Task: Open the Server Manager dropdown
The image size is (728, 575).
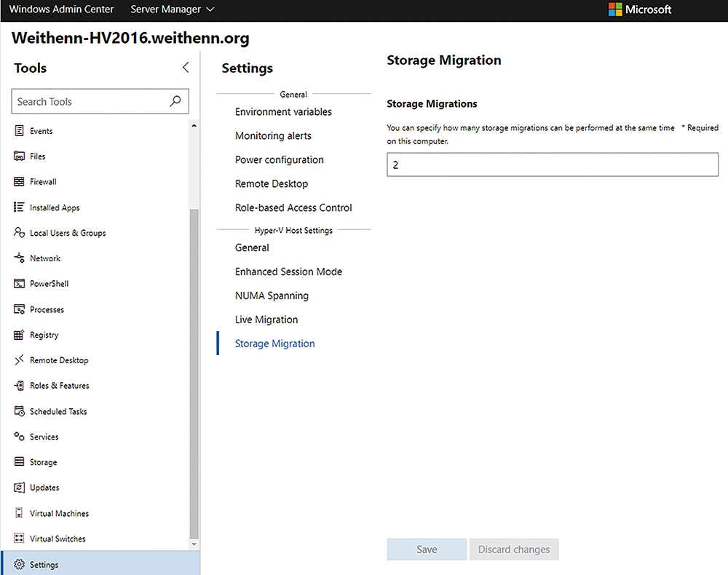Action: pos(172,9)
